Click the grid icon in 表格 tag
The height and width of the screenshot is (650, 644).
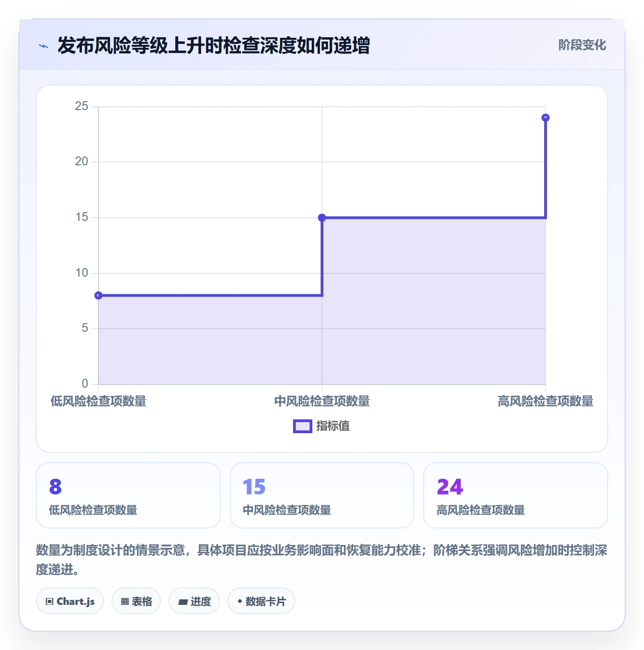125,602
